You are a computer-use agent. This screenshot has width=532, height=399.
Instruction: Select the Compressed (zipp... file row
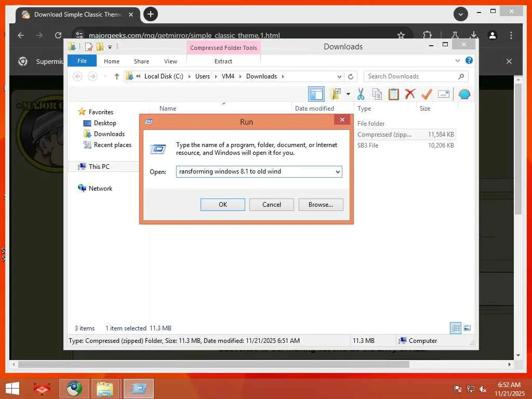tap(405, 135)
